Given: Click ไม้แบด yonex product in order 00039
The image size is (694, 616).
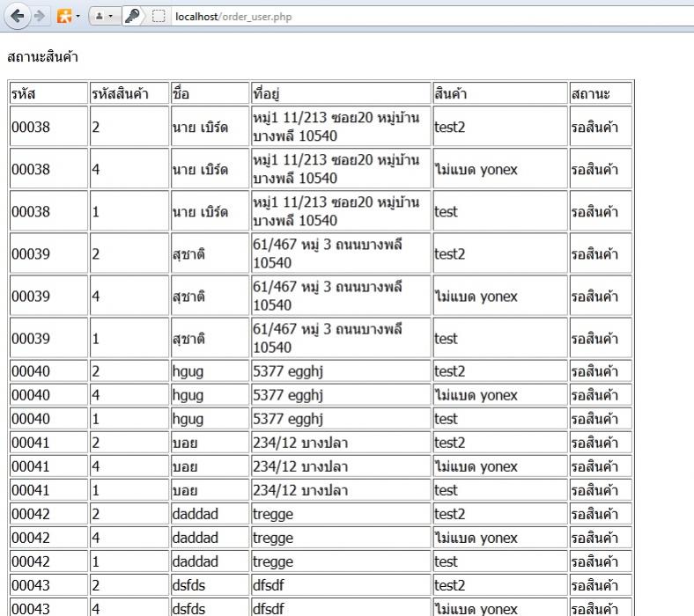Looking at the screenshot, I should (476, 297).
